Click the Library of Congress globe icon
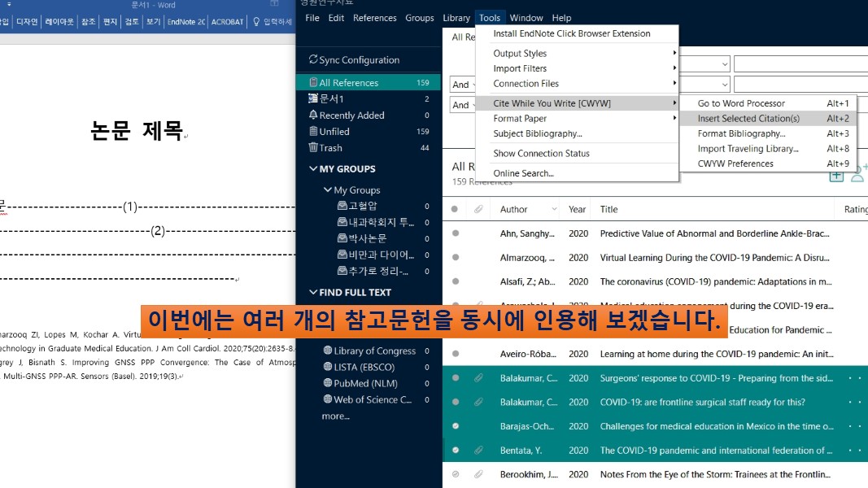 click(328, 351)
